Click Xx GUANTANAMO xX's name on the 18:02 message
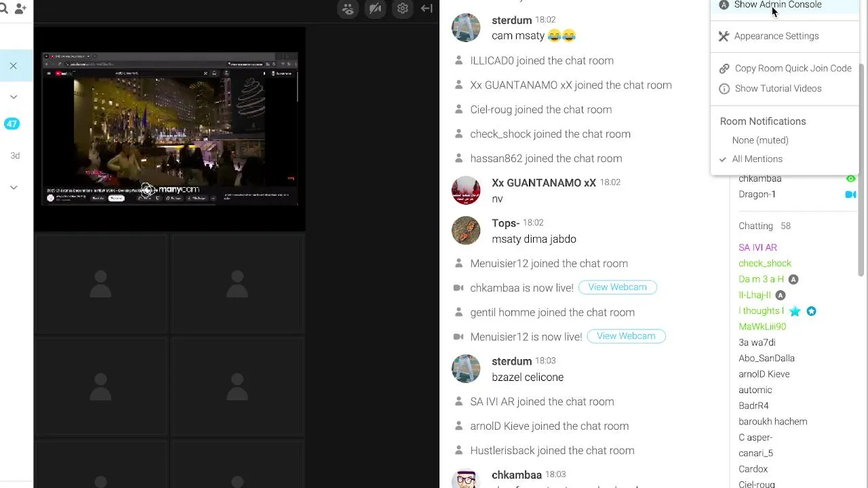The height and width of the screenshot is (488, 868). 544,183
